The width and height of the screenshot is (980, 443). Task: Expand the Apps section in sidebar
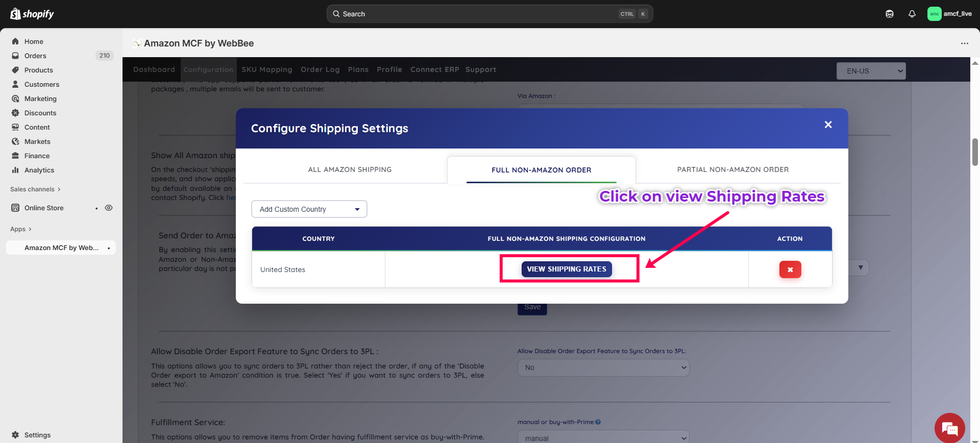tap(21, 229)
